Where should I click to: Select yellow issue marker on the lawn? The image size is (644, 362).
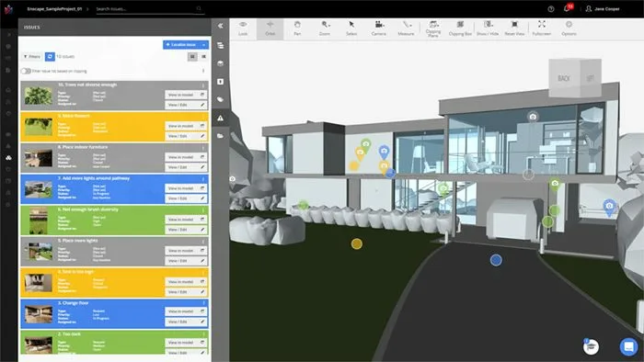[x=357, y=243]
